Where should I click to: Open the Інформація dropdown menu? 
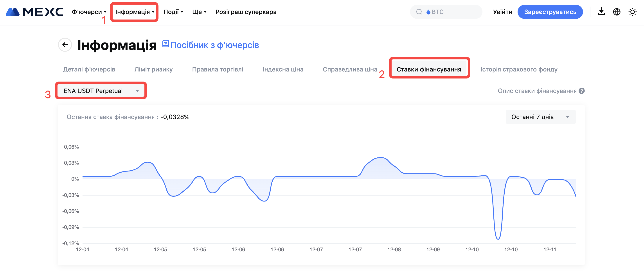click(x=135, y=12)
